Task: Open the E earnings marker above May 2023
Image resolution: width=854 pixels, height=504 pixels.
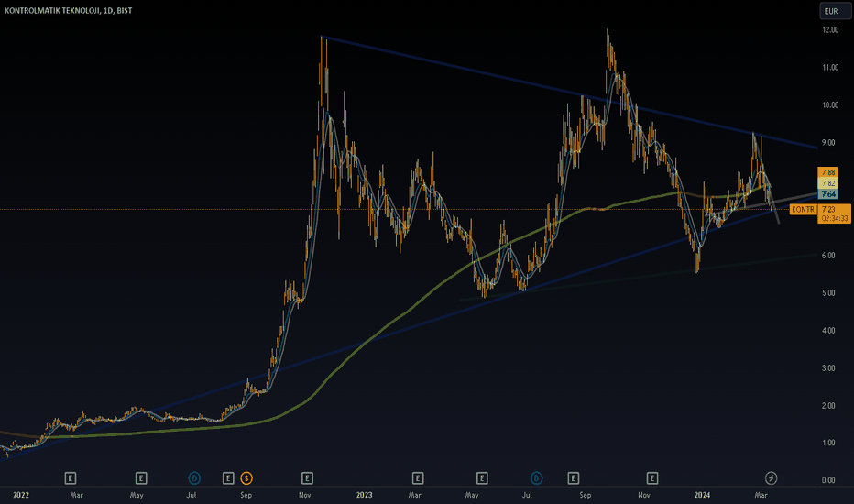Action: (482, 478)
